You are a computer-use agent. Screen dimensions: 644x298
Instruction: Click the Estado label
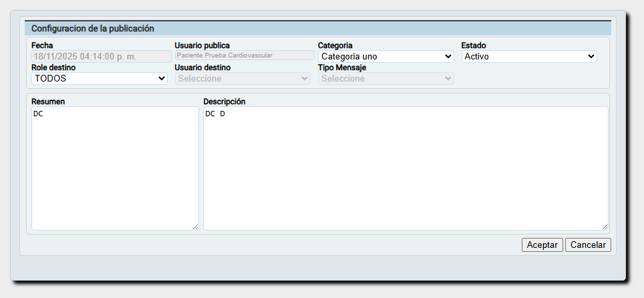[474, 45]
